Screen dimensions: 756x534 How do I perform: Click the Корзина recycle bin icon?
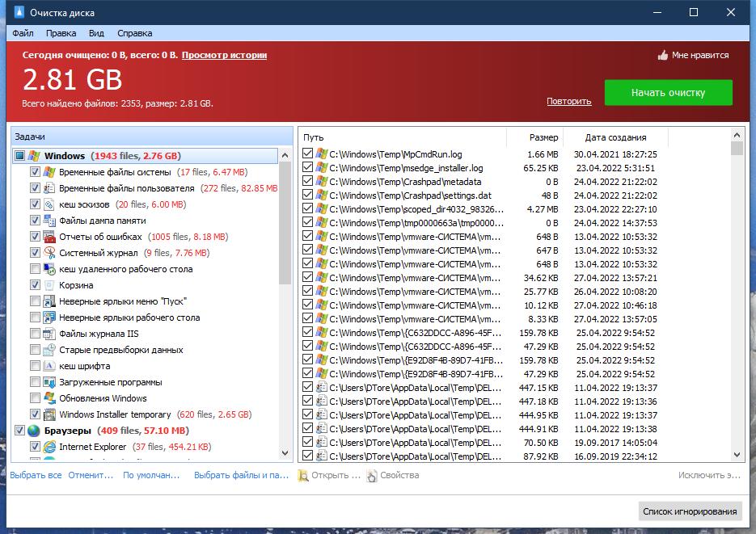(49, 285)
